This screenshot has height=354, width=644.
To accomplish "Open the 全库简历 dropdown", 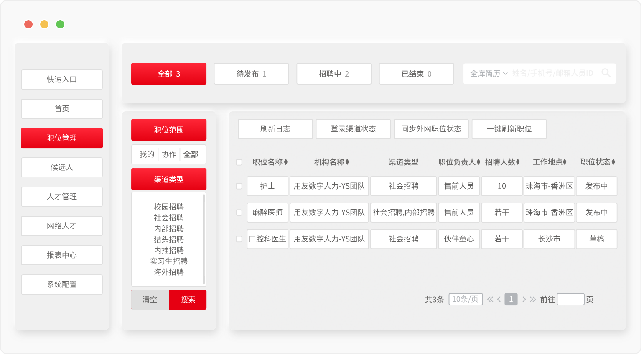I will [x=489, y=74].
